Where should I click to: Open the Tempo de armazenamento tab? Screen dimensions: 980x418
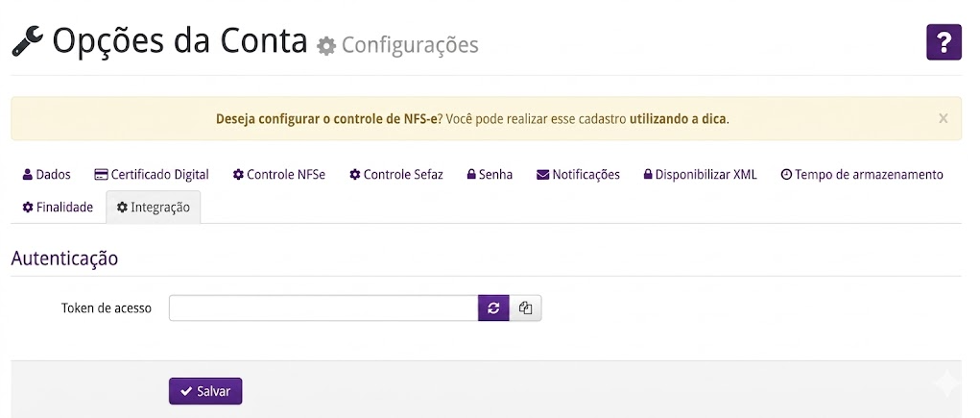coord(862,175)
